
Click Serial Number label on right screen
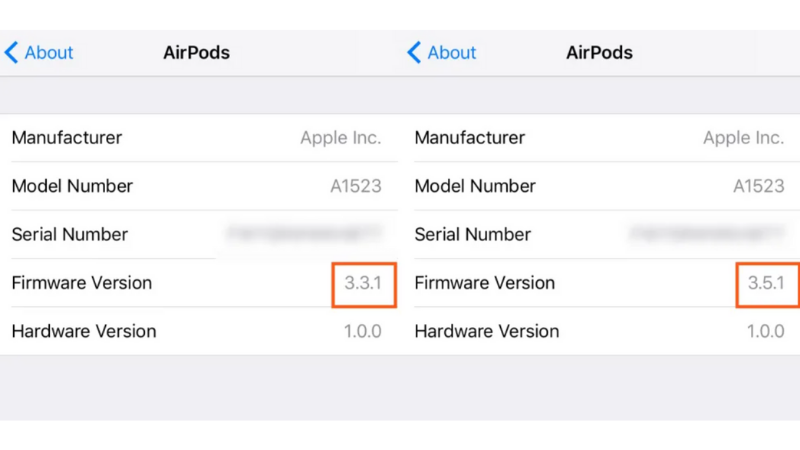(x=472, y=235)
